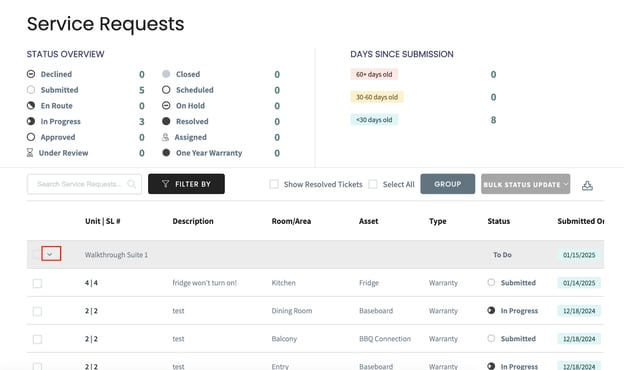The width and height of the screenshot is (624, 370).
Task: Click the Submitted label in Status Overview
Action: tap(59, 90)
